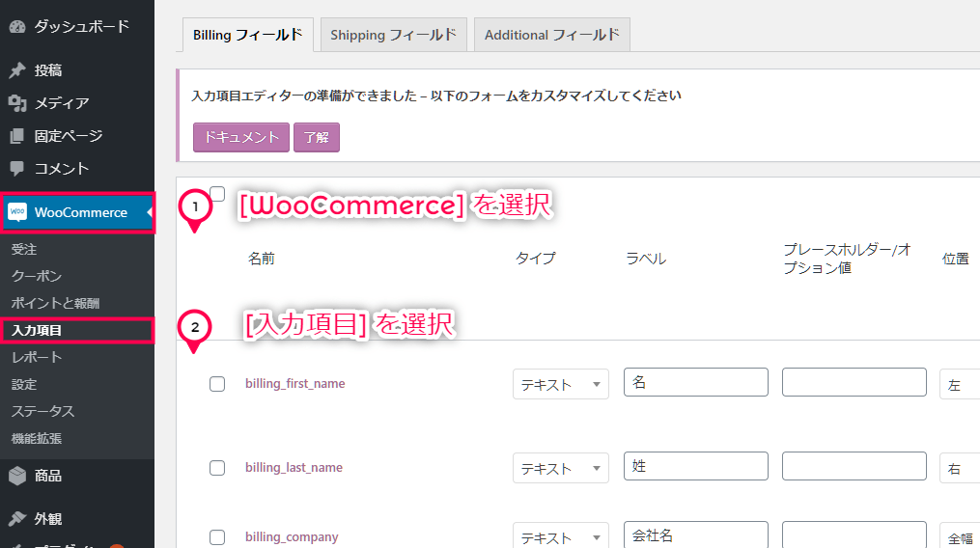
Task: Click the プレースホルダー/オプション値 column header
Action: [x=848, y=259]
